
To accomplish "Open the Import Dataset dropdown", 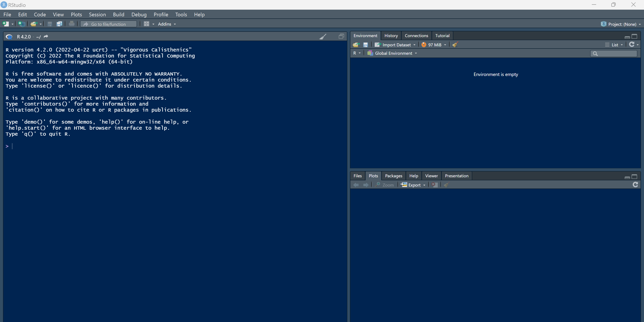I will click(x=396, y=45).
